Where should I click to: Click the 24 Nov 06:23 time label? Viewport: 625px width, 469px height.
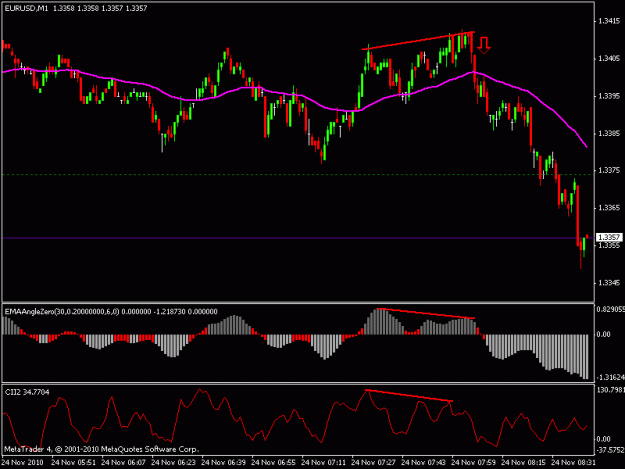point(173,463)
